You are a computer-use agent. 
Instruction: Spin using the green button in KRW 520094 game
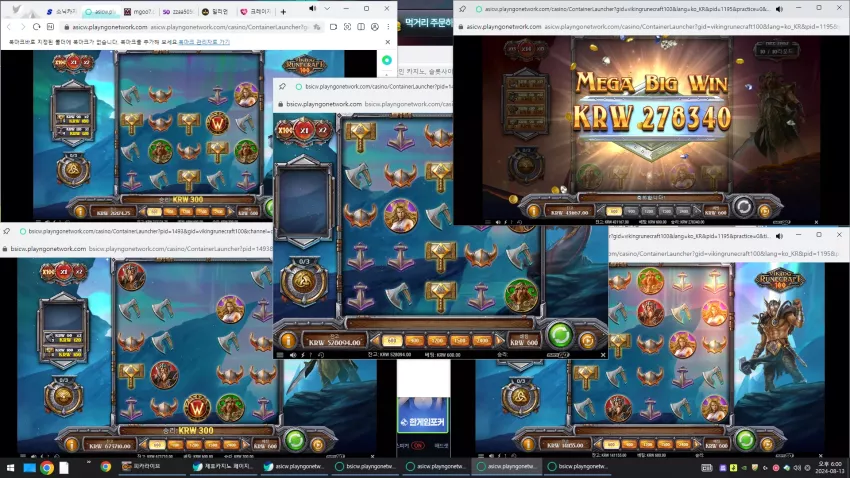(560, 335)
